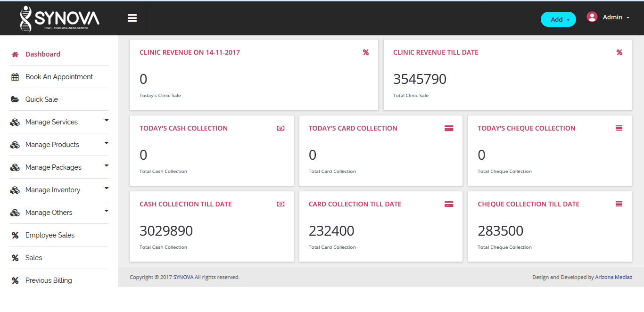Viewport: 644px width, 312px height.
Task: Click the cash icon on Today's Cash Collection
Action: point(281,128)
